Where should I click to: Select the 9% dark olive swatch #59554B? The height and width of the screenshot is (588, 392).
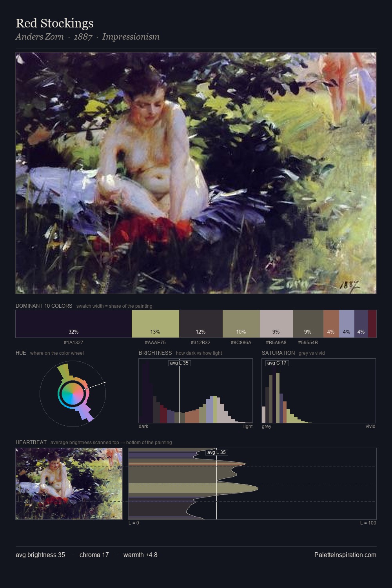pos(308,324)
